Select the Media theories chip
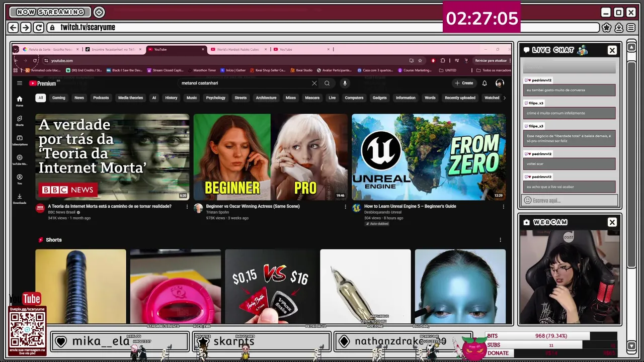The image size is (644, 362). tap(130, 98)
